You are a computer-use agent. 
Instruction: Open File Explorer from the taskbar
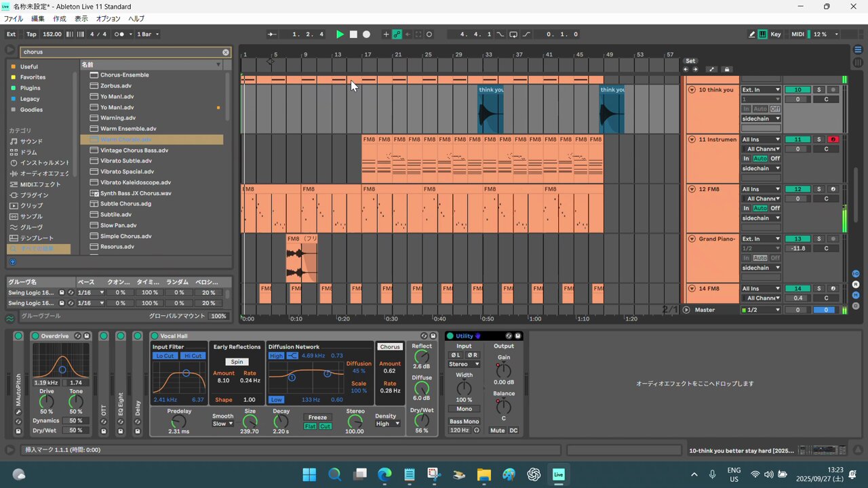(484, 474)
